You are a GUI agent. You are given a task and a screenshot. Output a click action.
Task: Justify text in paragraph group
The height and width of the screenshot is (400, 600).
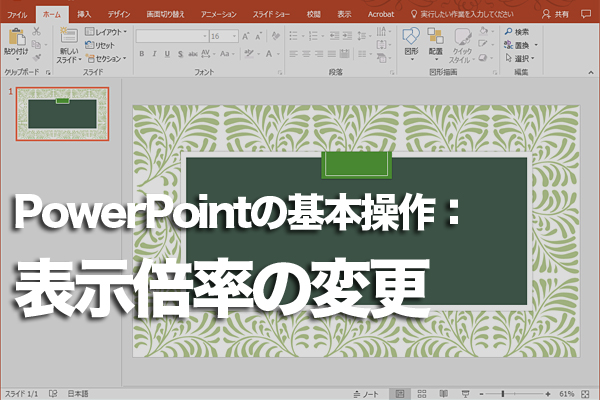[331, 54]
